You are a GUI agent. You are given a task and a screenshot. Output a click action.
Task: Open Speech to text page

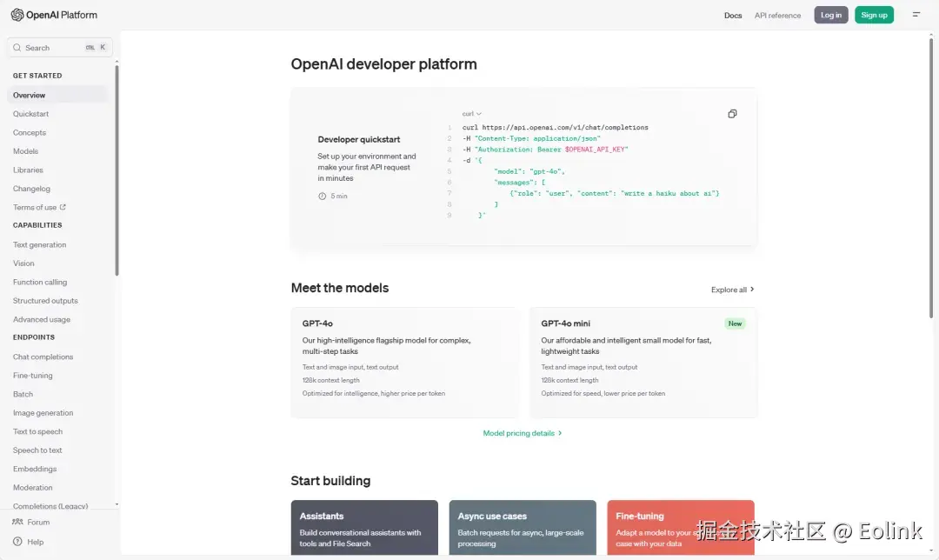[x=37, y=450]
